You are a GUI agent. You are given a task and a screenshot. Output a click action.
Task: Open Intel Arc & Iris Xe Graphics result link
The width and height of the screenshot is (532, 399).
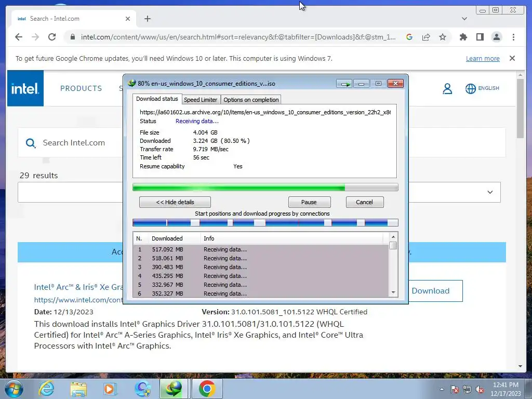pos(79,287)
